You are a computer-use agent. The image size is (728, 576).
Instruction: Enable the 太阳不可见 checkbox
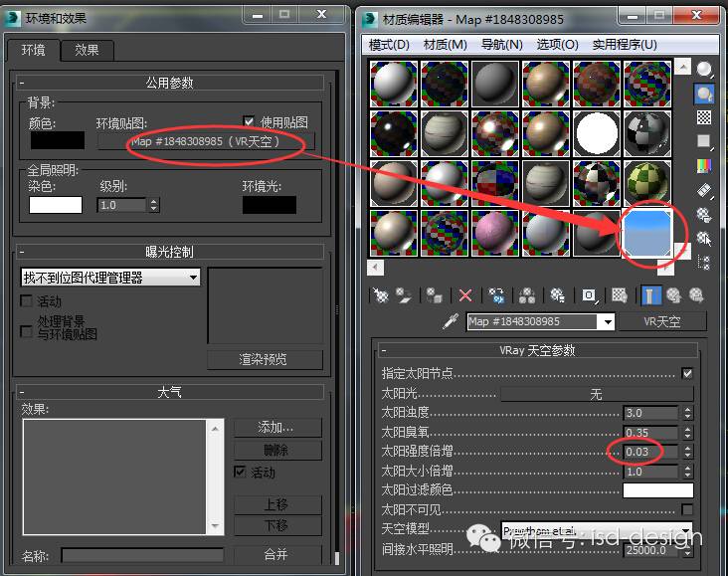[687, 509]
